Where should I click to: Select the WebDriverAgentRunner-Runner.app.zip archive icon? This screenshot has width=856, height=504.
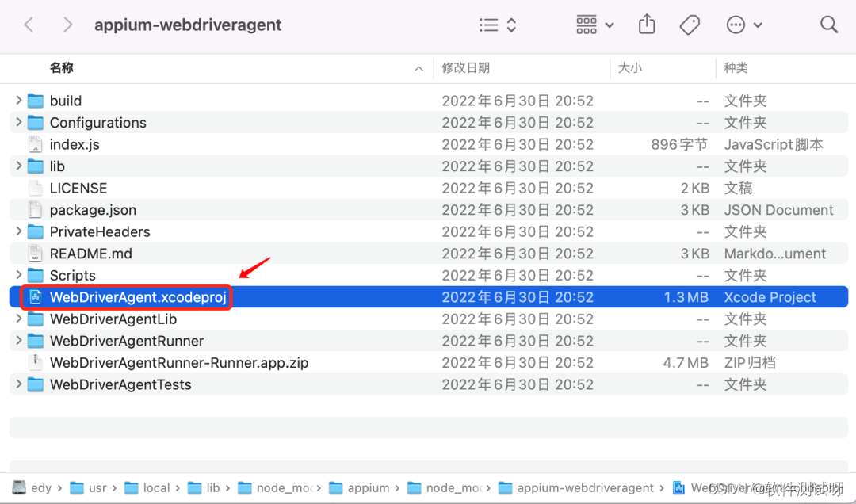(36, 363)
